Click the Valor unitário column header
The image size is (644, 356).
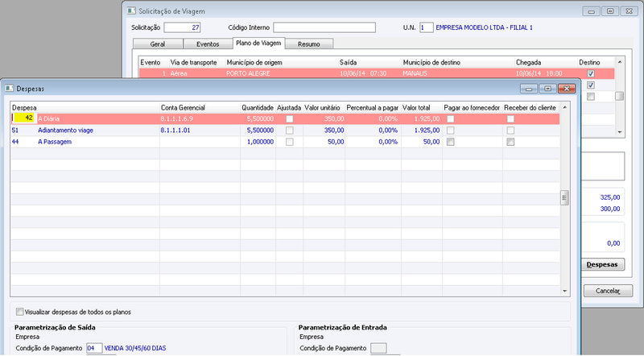(x=324, y=108)
